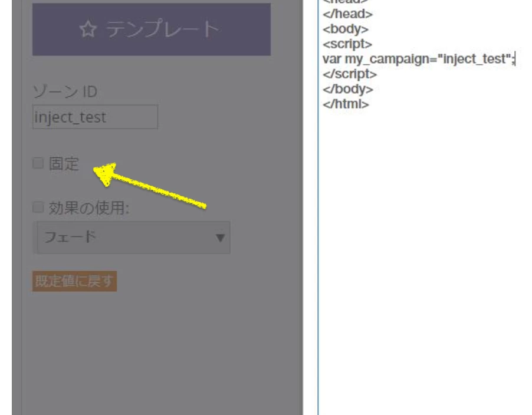
Task: Open the テンプレート template button
Action: click(152, 29)
